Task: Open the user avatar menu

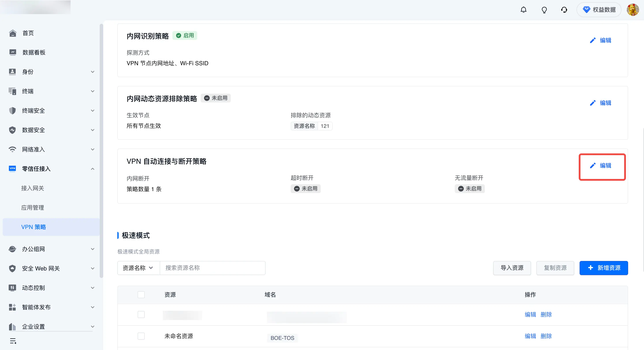Action: click(633, 10)
